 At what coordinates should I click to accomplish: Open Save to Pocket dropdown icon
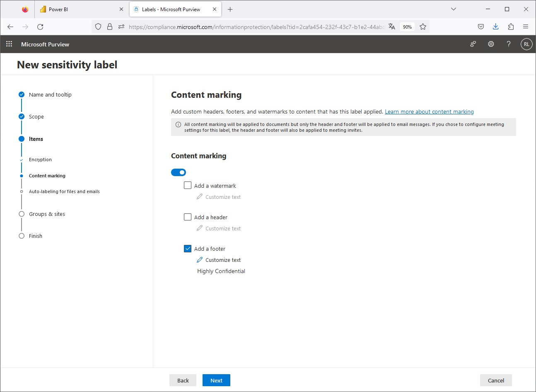pyautogui.click(x=480, y=27)
